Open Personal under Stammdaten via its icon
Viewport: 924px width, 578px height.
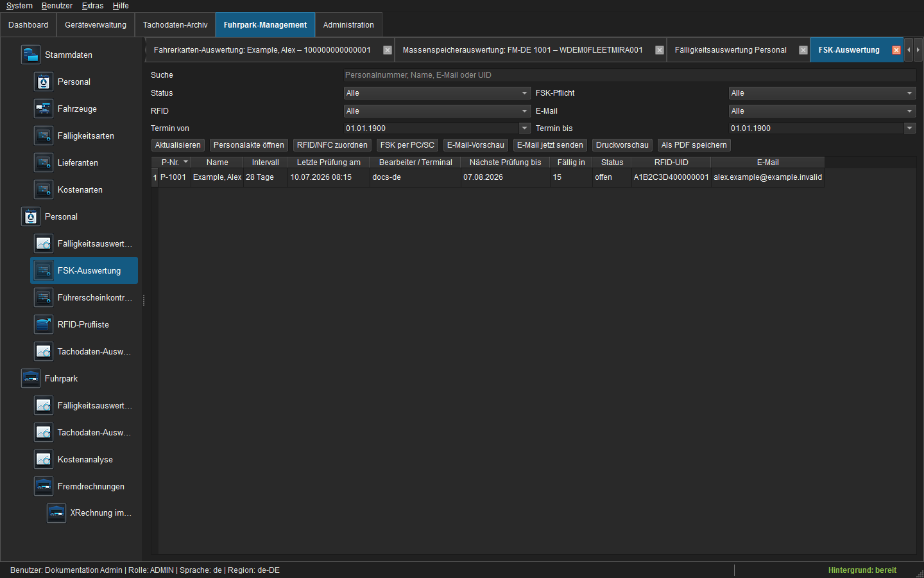click(44, 82)
